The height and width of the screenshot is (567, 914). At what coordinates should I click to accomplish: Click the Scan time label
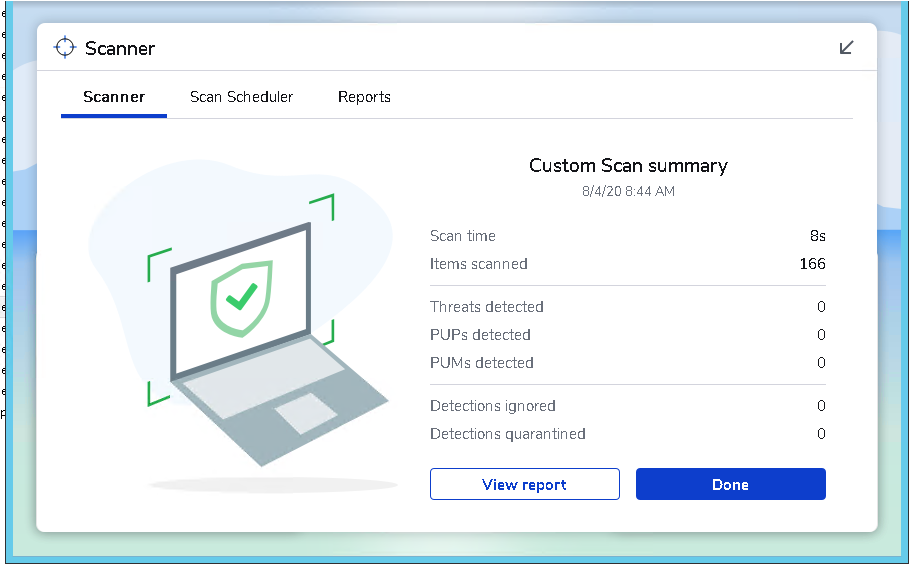click(463, 236)
